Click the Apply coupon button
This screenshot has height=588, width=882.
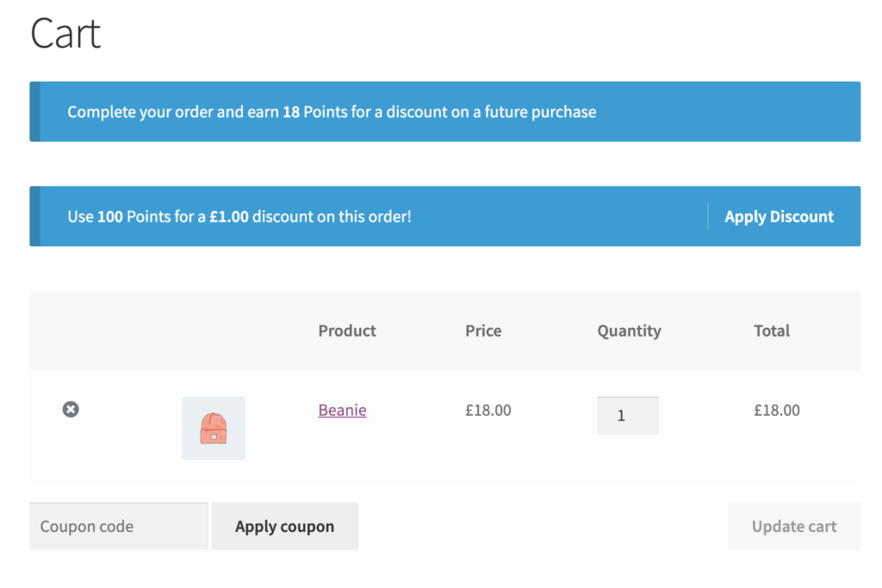[284, 525]
